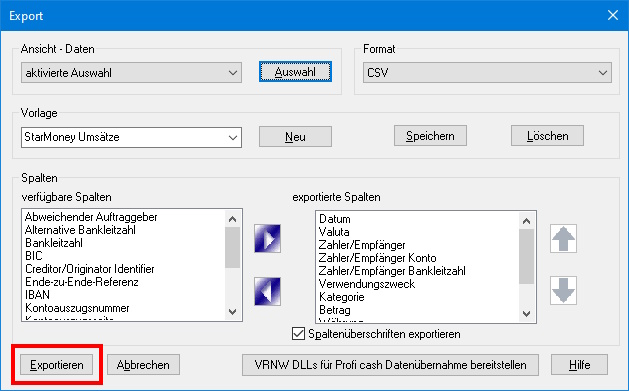The image size is (629, 391).
Task: Click scrollbar thumb of exportierte Spalten list
Action: (x=526, y=257)
